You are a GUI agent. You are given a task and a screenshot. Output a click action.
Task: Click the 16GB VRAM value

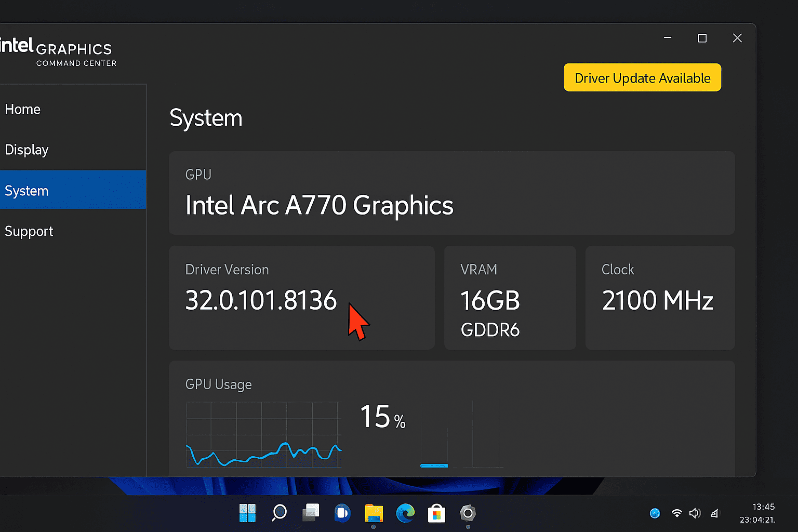490,301
